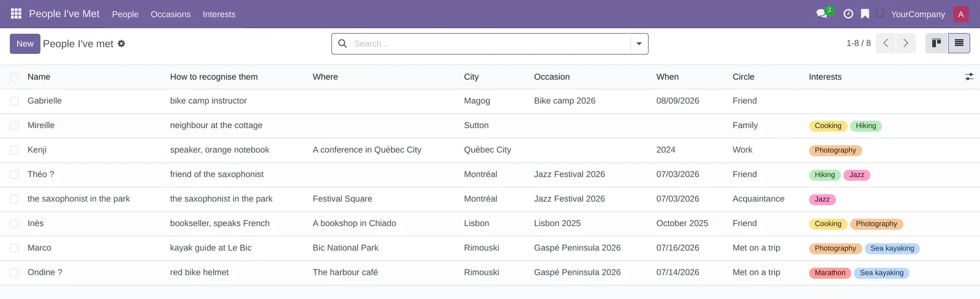980x299 pixels.
Task: Click 'A conference in Québec City' cell
Action: pyautogui.click(x=367, y=149)
